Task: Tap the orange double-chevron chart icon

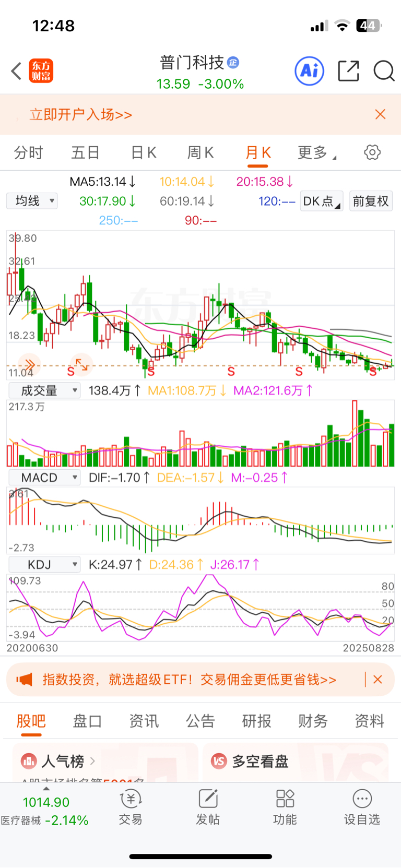Action: 29,364
